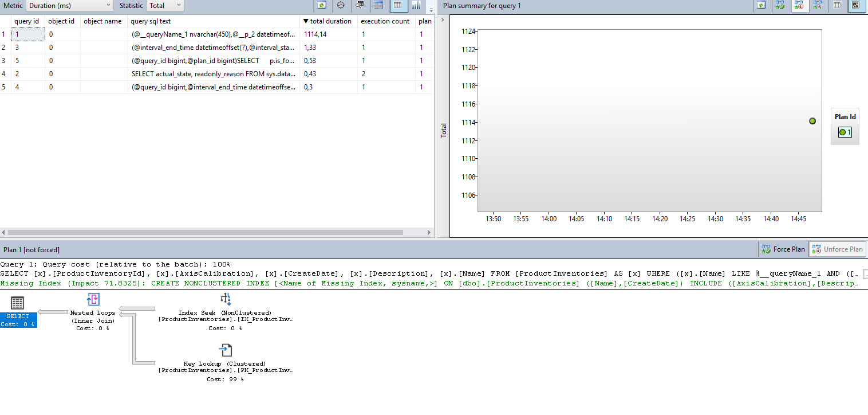Open the Metric dropdown showing Duration (ms)
This screenshot has height=415, width=868.
click(70, 6)
